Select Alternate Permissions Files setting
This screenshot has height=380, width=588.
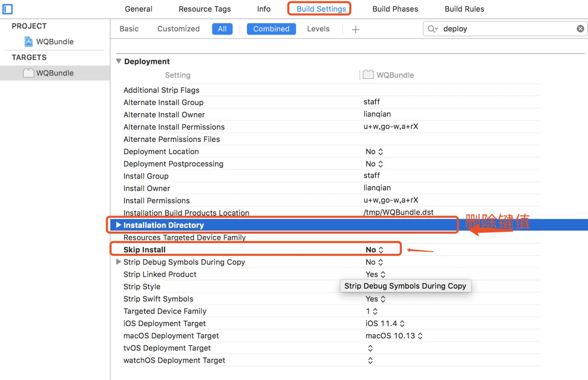pos(171,139)
